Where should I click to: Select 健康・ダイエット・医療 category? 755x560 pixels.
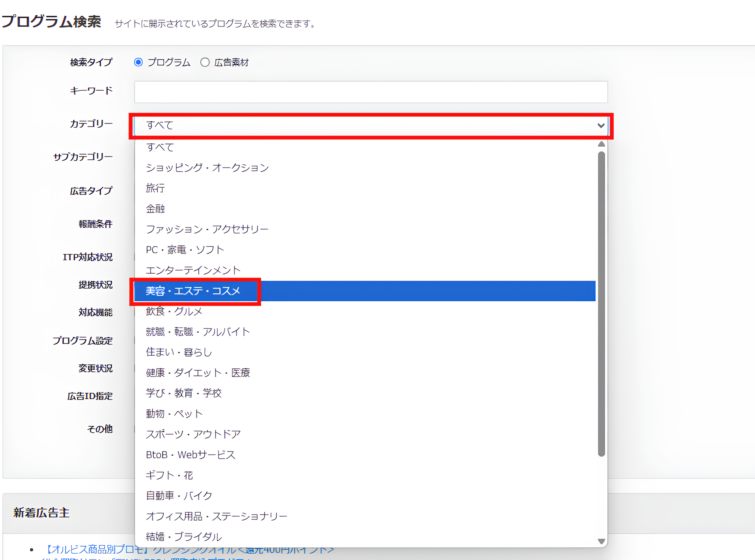coord(198,372)
